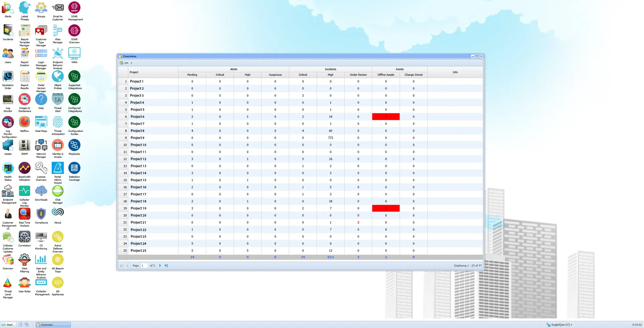Launch the YARA module
This screenshot has width=644, height=328.
(74, 54)
